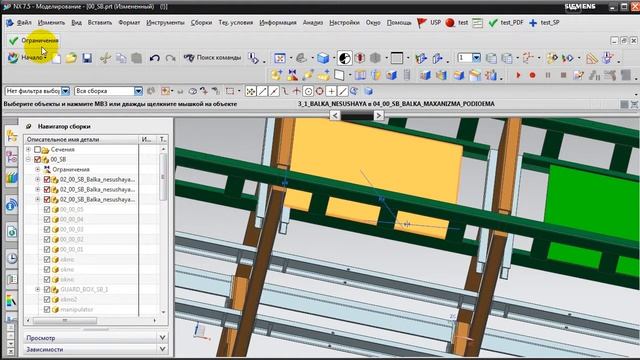Expand the Просмотр panel chevron
The height and width of the screenshot is (360, 640).
[162, 338]
